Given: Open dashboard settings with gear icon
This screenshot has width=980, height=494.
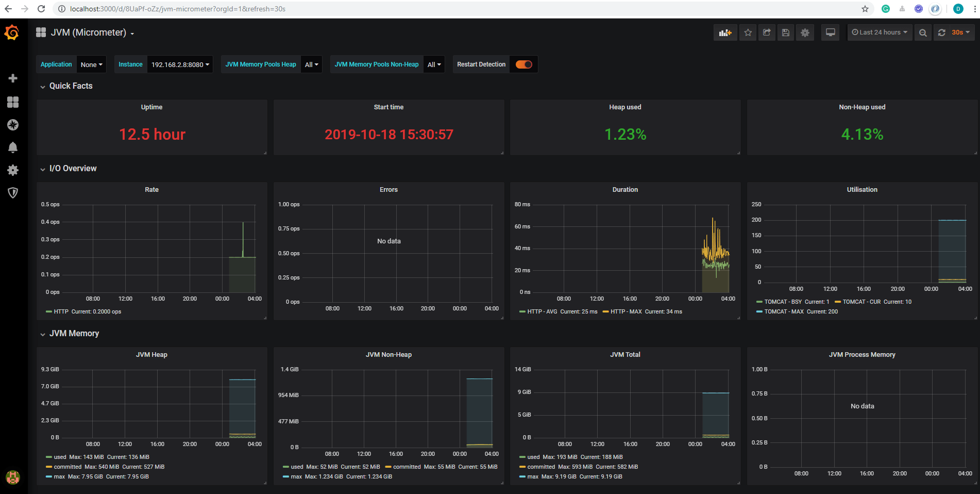Looking at the screenshot, I should (805, 32).
